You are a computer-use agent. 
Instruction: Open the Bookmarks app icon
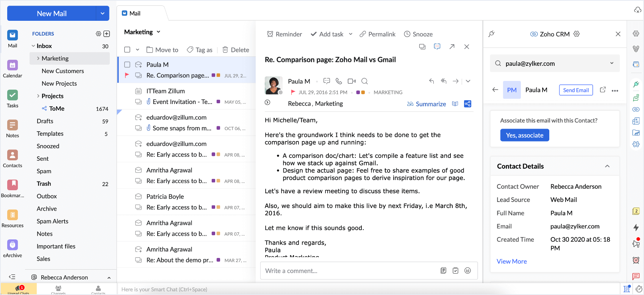pos(13,185)
